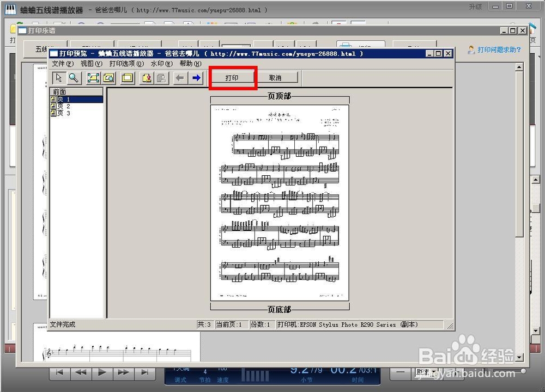
Task: Click the 升级 upgrade link in title bar
Action: 475,7
